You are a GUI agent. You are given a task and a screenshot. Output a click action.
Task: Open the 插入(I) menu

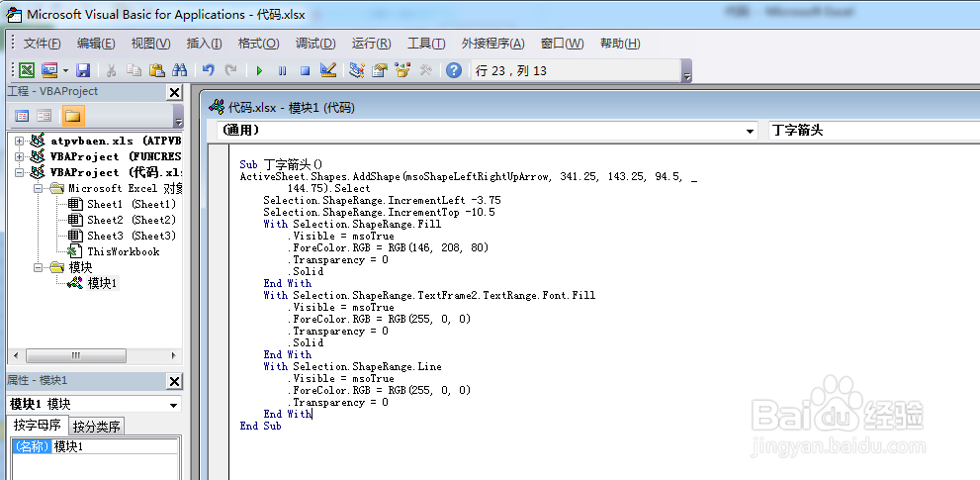pyautogui.click(x=205, y=44)
